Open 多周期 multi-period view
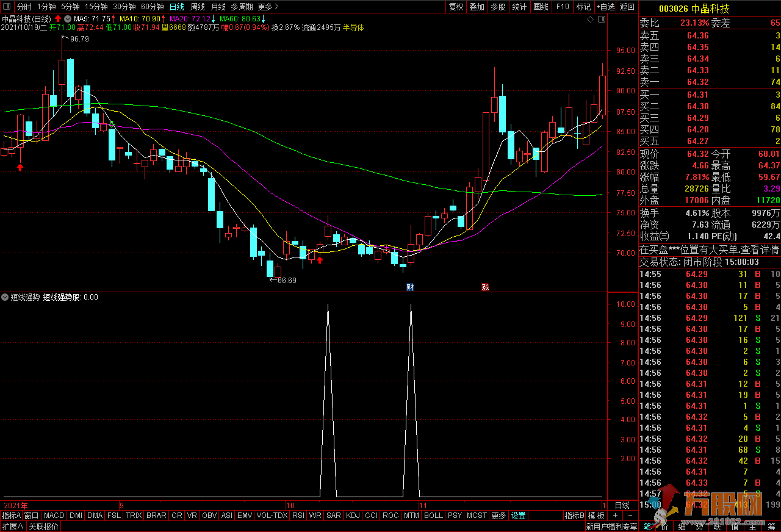The width and height of the screenshot is (781, 532). pyautogui.click(x=242, y=7)
